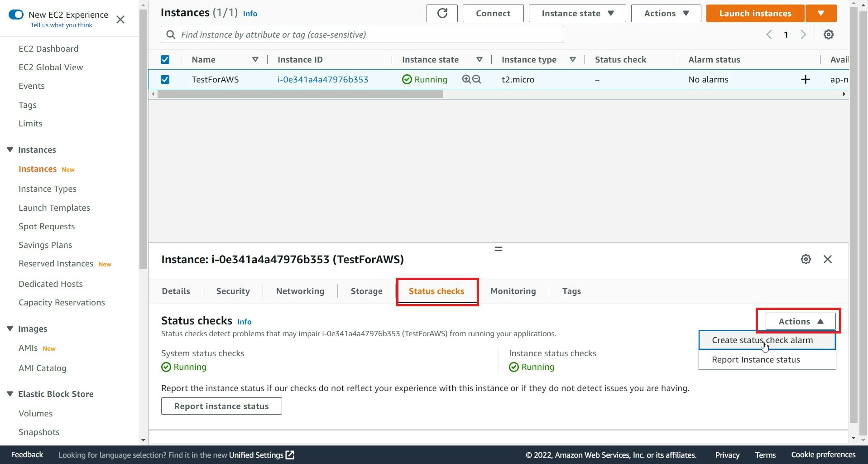
Task: Select Create status check alarm
Action: [x=762, y=340]
